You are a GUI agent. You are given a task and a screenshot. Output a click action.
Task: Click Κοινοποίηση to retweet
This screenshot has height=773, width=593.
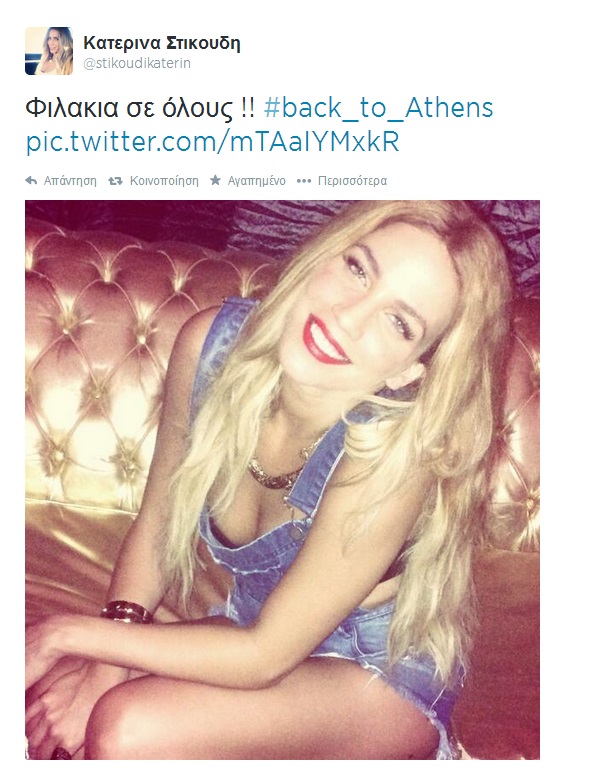pyautogui.click(x=164, y=181)
